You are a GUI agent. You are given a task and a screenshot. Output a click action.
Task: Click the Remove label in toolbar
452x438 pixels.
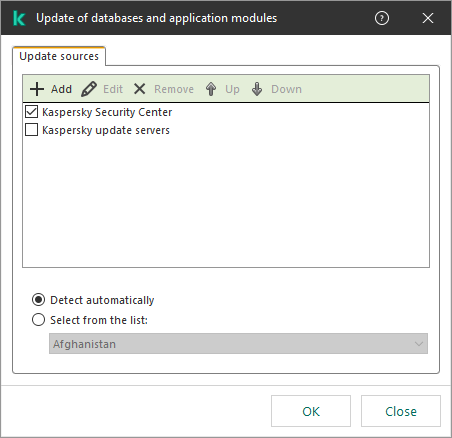174,89
